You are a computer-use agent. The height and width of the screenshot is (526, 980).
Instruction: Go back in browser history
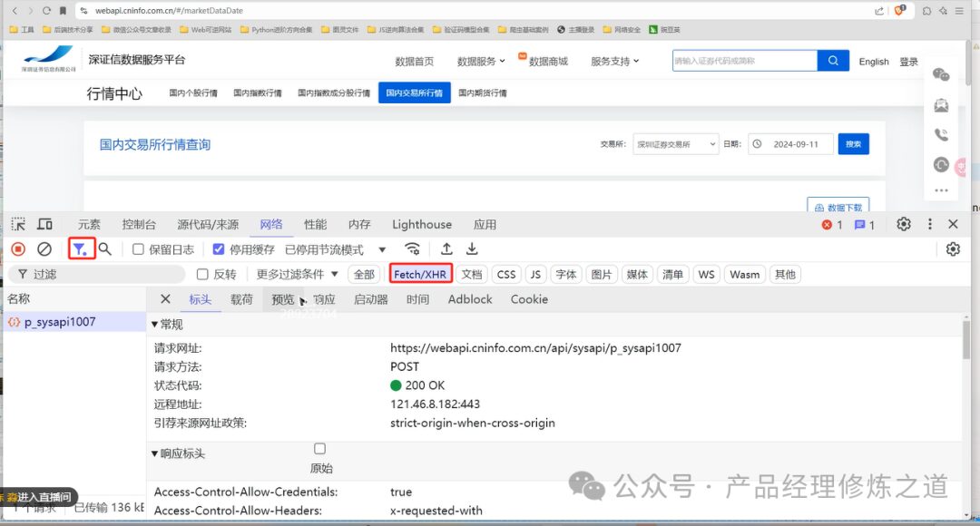[x=15, y=11]
